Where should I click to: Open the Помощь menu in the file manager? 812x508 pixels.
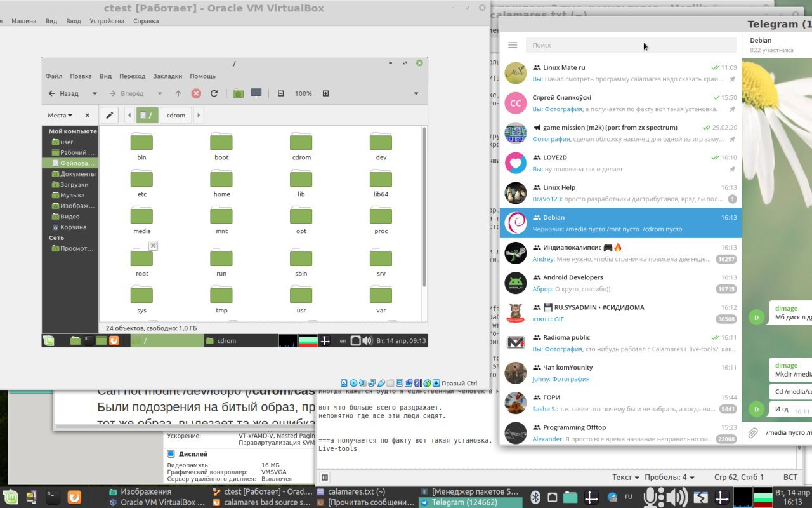point(202,76)
